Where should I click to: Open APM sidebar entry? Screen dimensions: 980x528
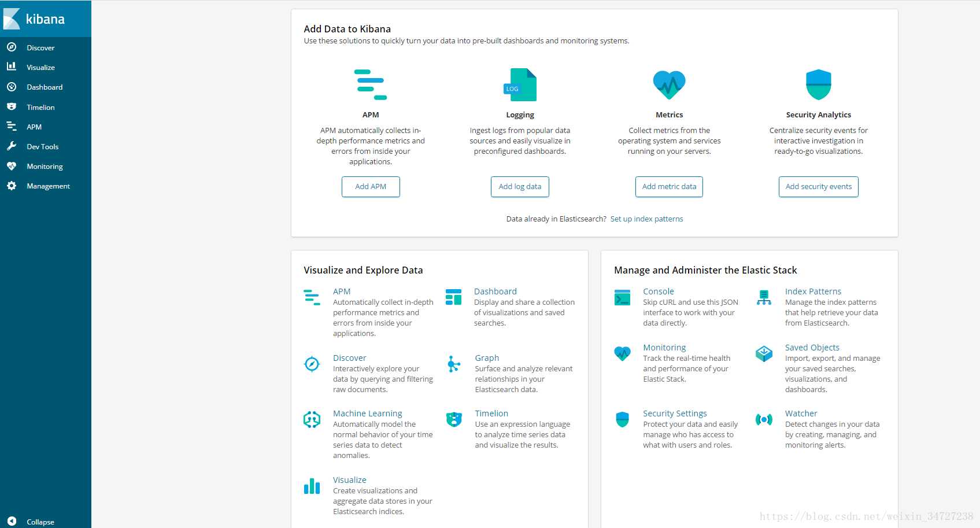pyautogui.click(x=34, y=127)
